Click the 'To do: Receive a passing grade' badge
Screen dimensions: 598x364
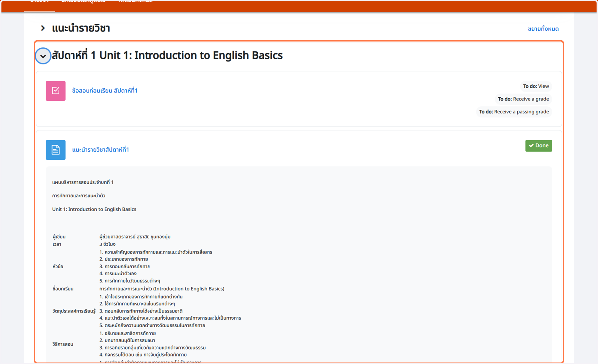pyautogui.click(x=514, y=112)
